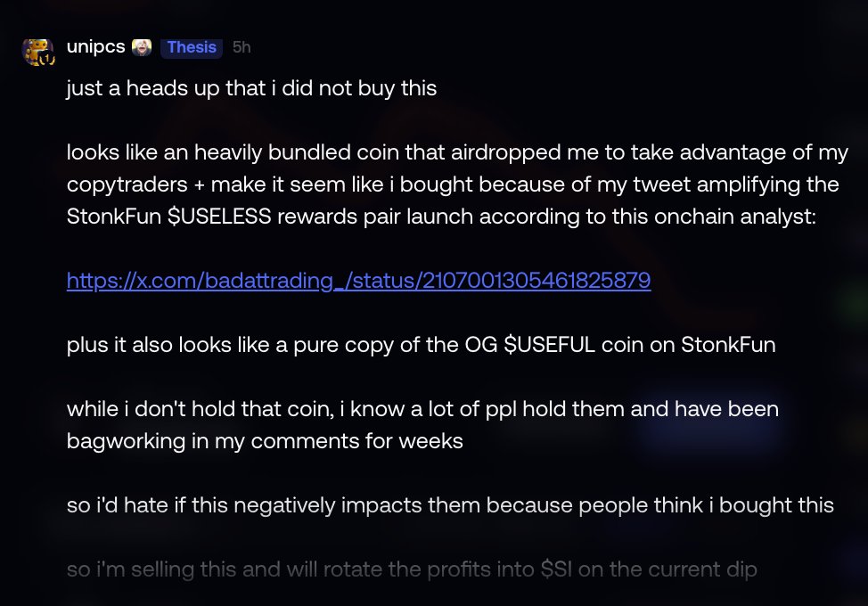868x606 pixels.
Task: Click the word "copytraders" in the post
Action: (x=127, y=184)
